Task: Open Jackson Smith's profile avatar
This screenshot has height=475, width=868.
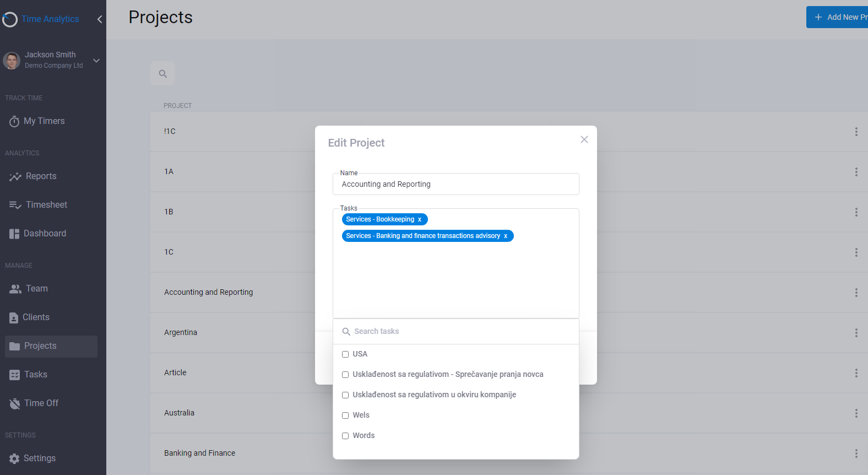Action: [x=12, y=60]
